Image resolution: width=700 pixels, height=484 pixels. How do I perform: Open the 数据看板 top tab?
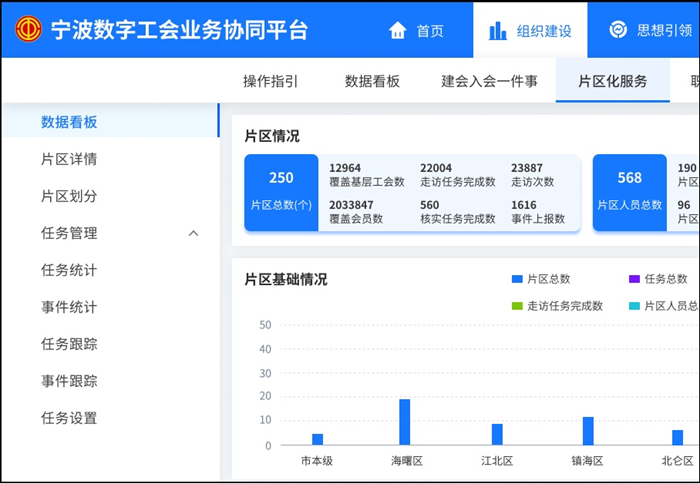click(x=372, y=82)
